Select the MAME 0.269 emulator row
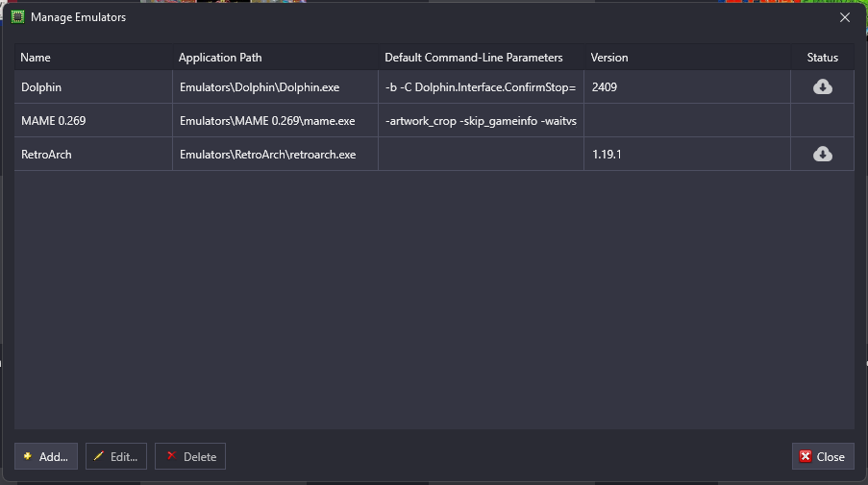Image resolution: width=868 pixels, height=485 pixels. point(434,121)
